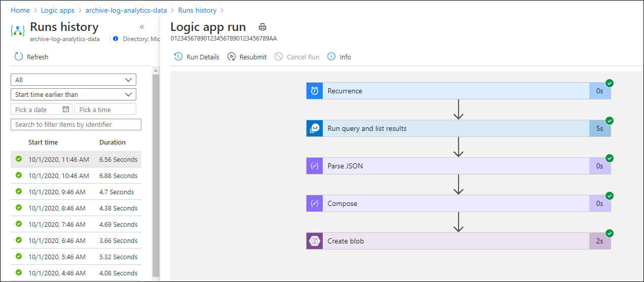Open the calendar date picker icon

click(x=66, y=110)
